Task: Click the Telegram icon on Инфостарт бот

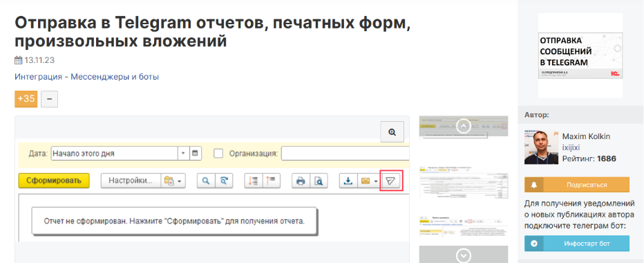Action: click(534, 243)
